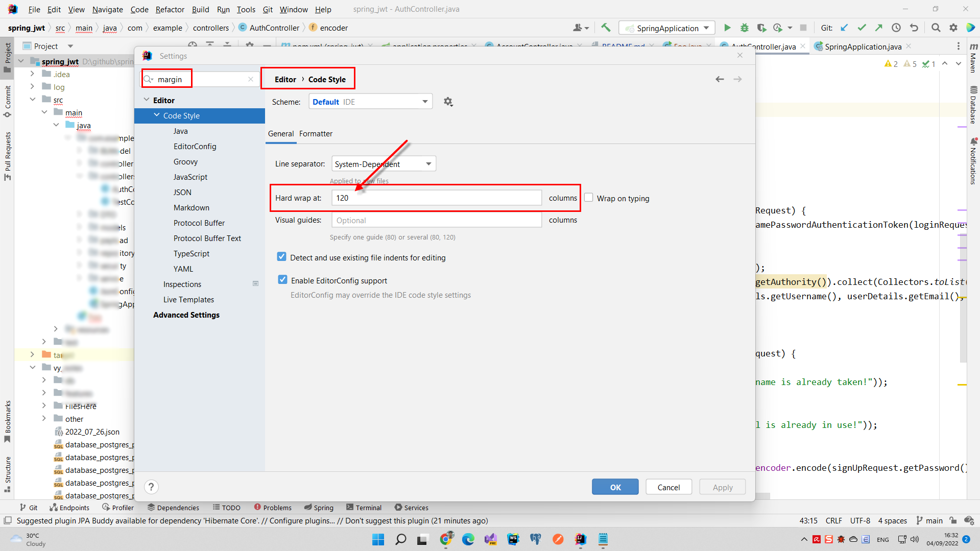The image size is (980, 551).
Task: Open the Structure tool window
Action: [7, 474]
